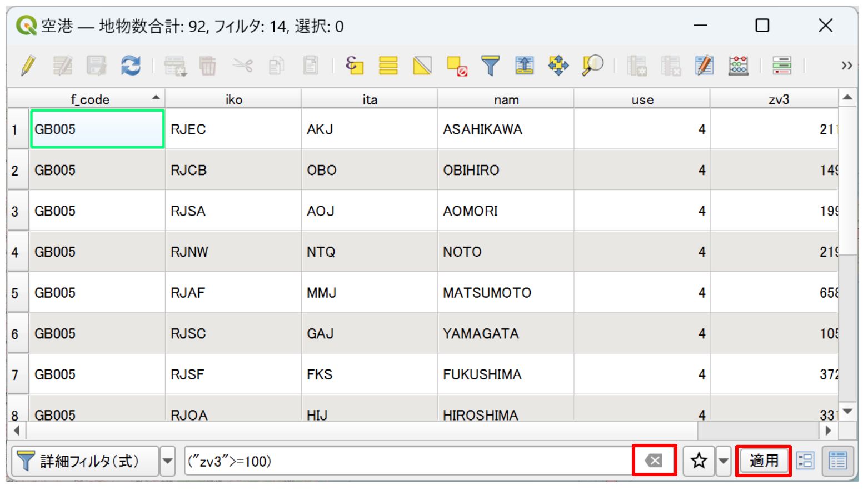Click the horizontal scrollbar track
The width and height of the screenshot is (868, 490).
pyautogui.click(x=758, y=430)
